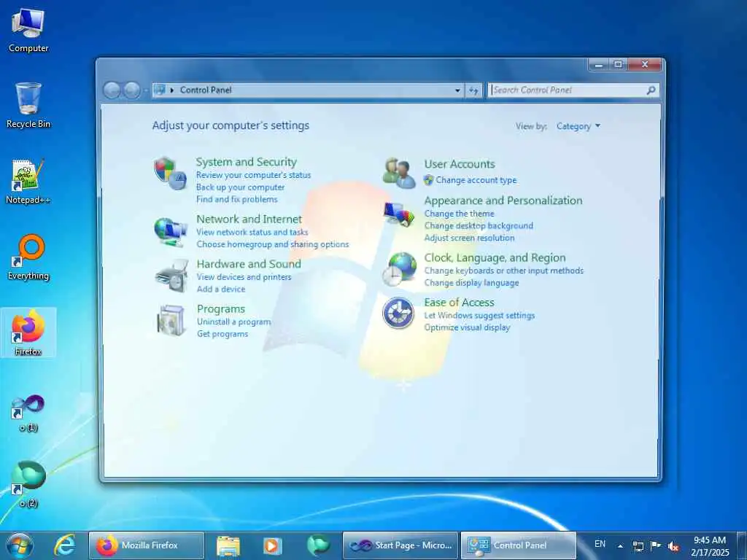Click Uninstall a program
Screen dimensions: 747x560
coord(234,322)
